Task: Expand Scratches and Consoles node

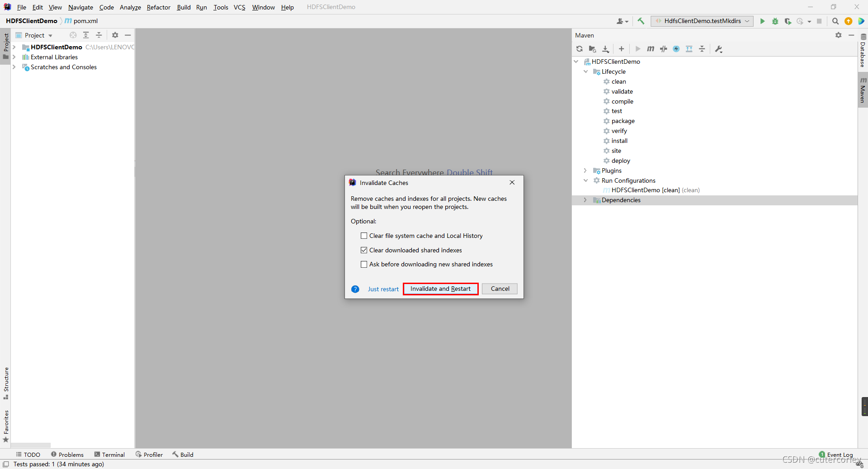Action: (14, 67)
